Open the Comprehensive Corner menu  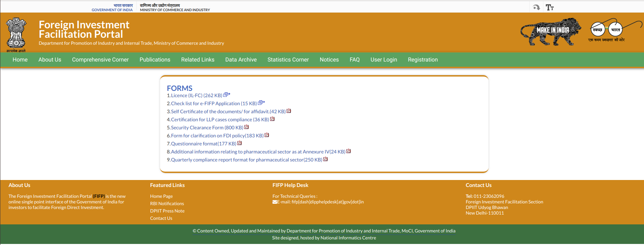tap(100, 60)
